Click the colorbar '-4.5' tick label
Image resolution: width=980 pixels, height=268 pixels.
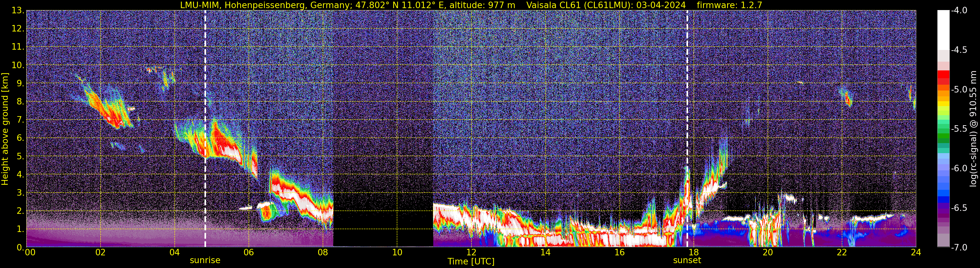click(x=959, y=50)
